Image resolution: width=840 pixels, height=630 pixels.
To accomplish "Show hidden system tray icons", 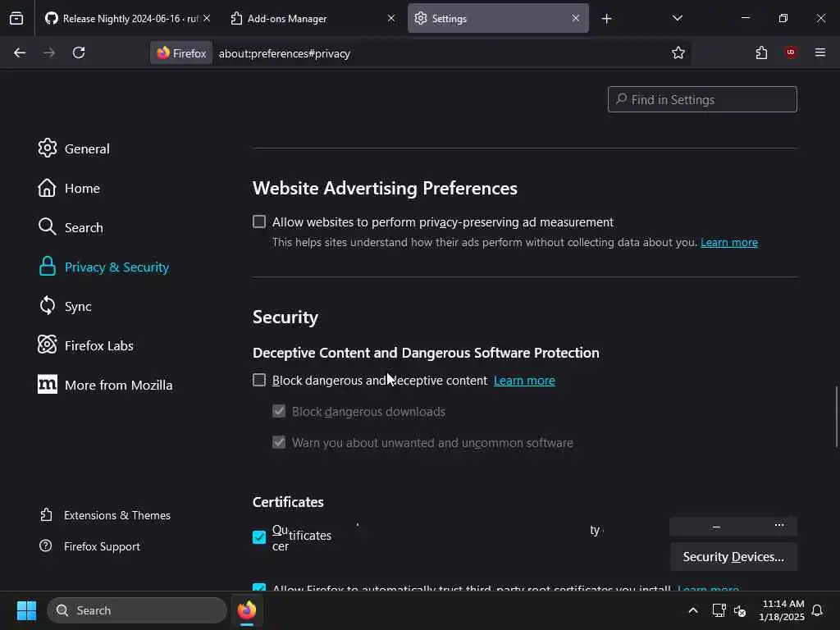I will coord(693,610).
